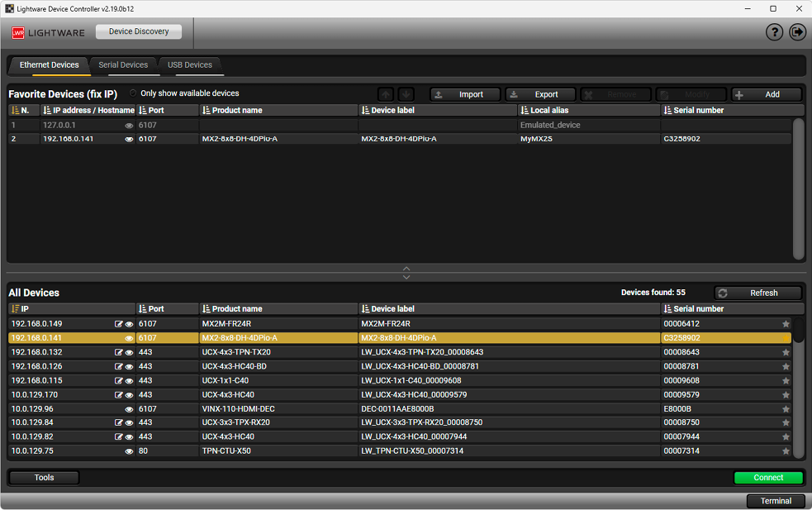812x510 pixels.
Task: Sort All Devices by Product name column
Action: click(x=237, y=309)
